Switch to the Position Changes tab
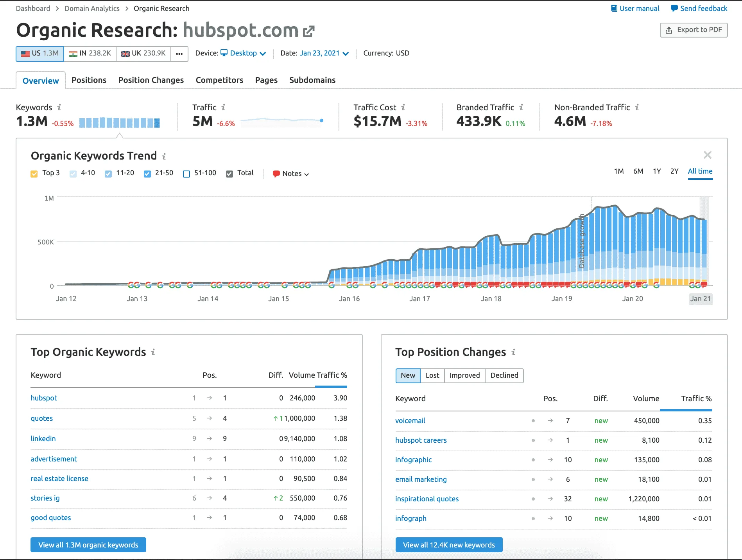The height and width of the screenshot is (560, 742). pos(151,80)
